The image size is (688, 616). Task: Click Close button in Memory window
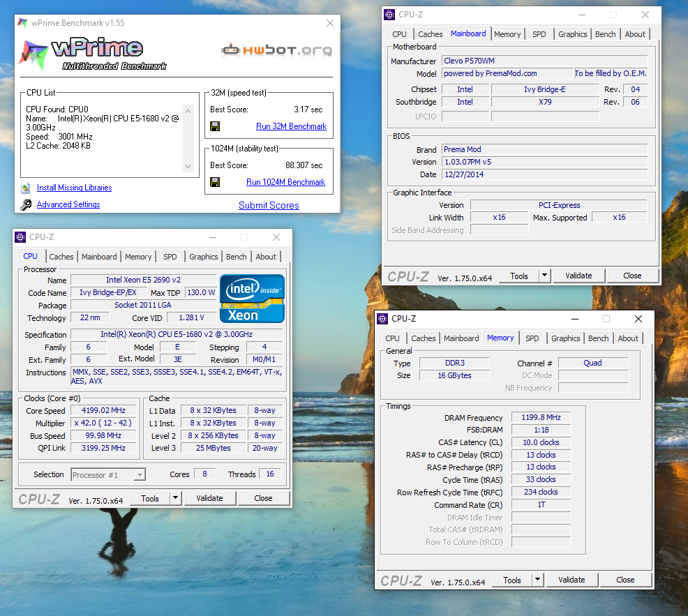[625, 580]
